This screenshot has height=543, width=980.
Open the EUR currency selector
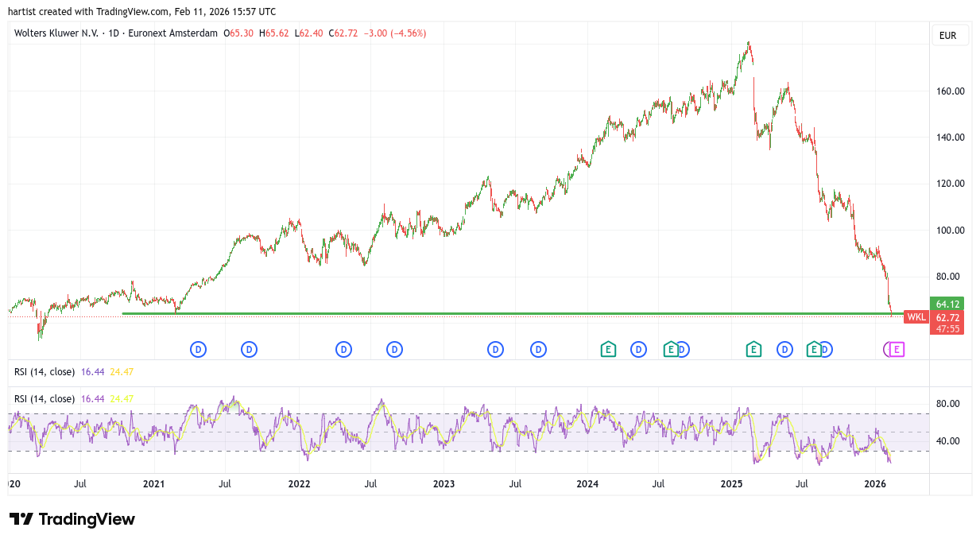coord(947,36)
